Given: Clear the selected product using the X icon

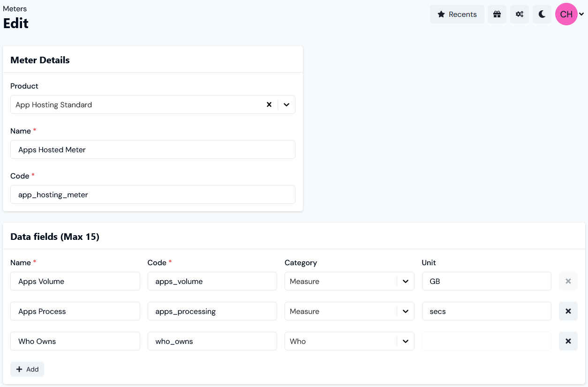Looking at the screenshot, I should click(x=269, y=104).
